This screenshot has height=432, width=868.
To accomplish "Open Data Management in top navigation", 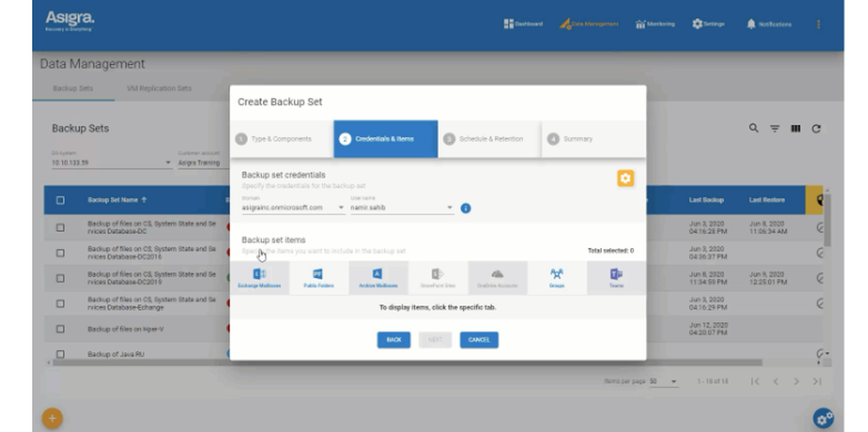I will pyautogui.click(x=589, y=23).
